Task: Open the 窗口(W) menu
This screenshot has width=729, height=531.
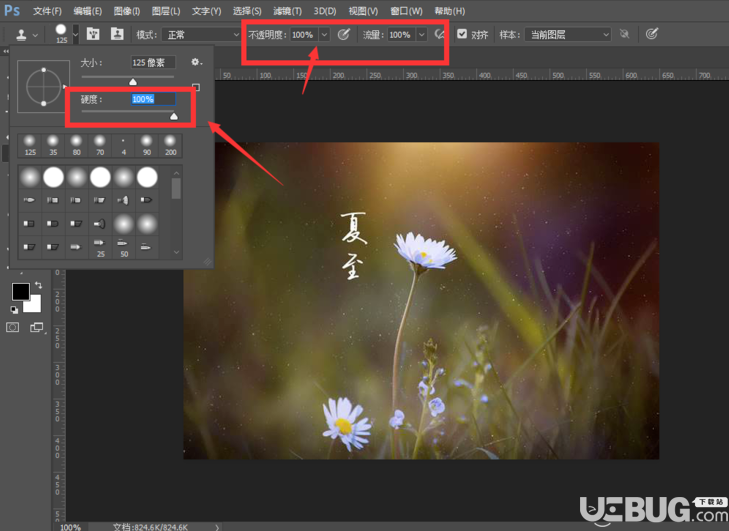Action: click(406, 11)
